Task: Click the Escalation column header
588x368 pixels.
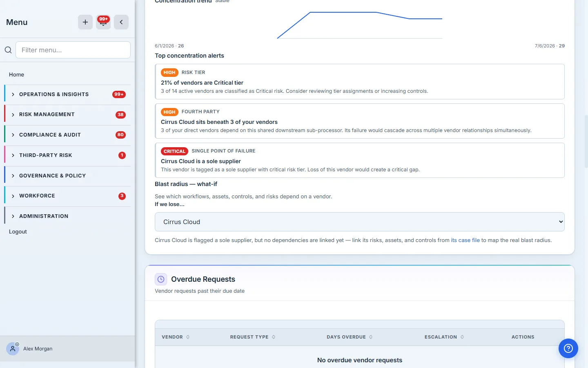Action: pos(441,337)
